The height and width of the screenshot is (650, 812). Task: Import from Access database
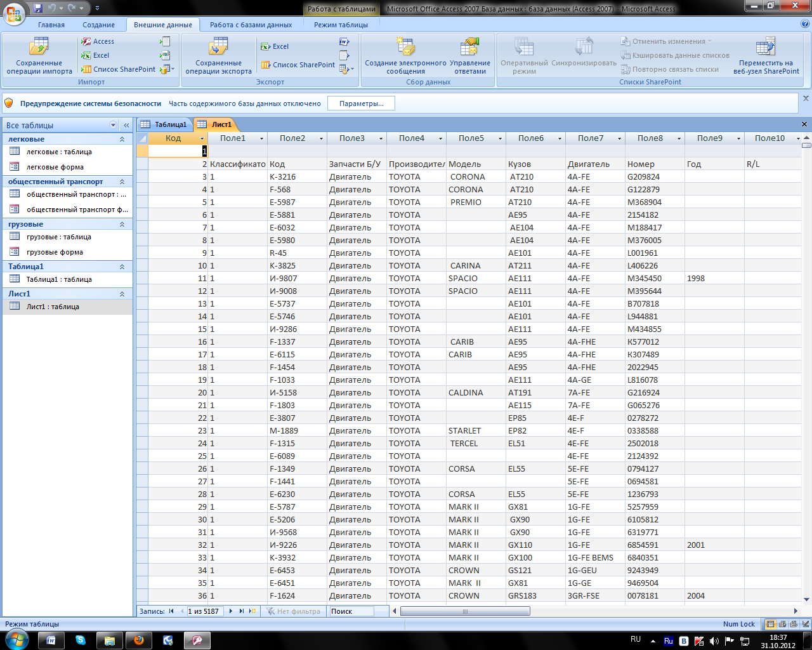(98, 41)
